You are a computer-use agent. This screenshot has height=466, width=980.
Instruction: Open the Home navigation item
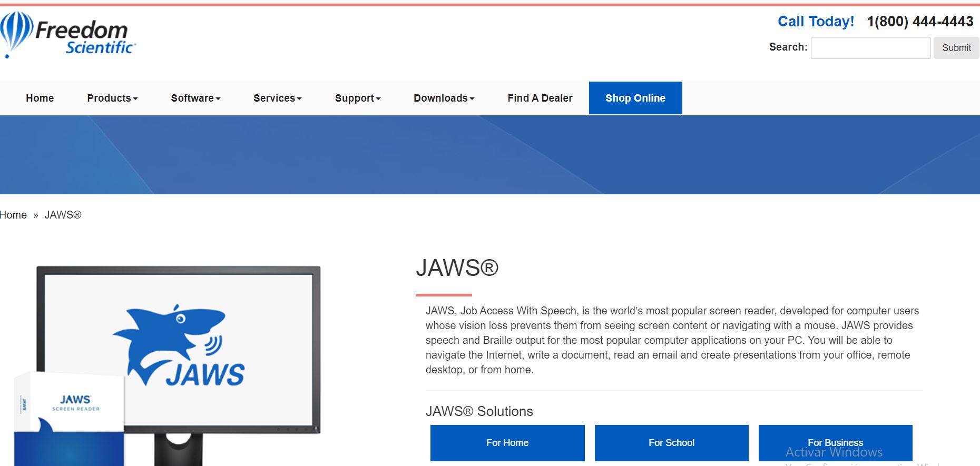[40, 98]
